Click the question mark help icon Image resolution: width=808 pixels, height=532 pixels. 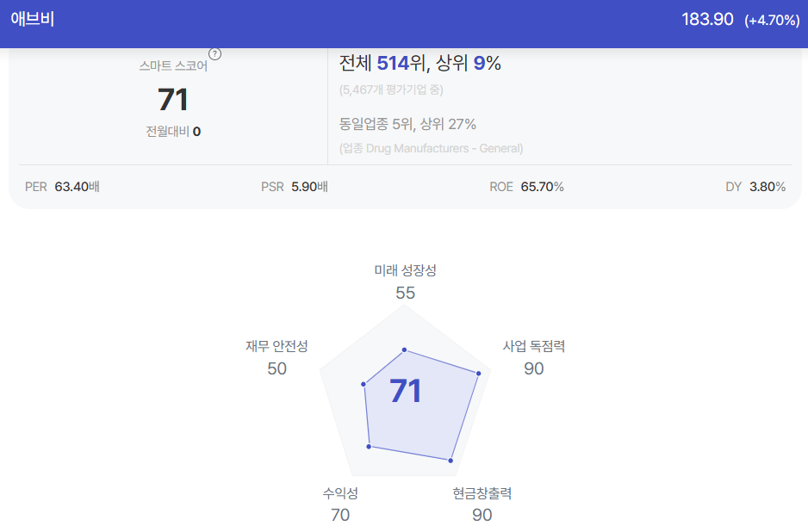pyautogui.click(x=214, y=54)
